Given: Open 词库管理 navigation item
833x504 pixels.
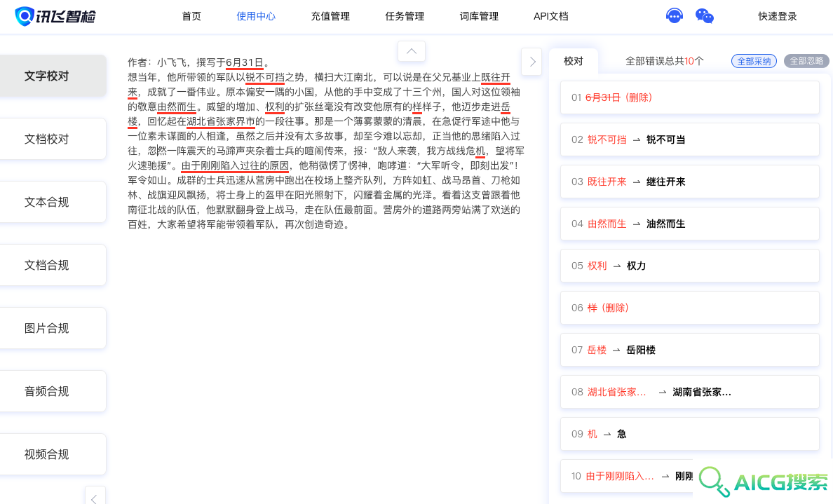Looking at the screenshot, I should pos(479,16).
